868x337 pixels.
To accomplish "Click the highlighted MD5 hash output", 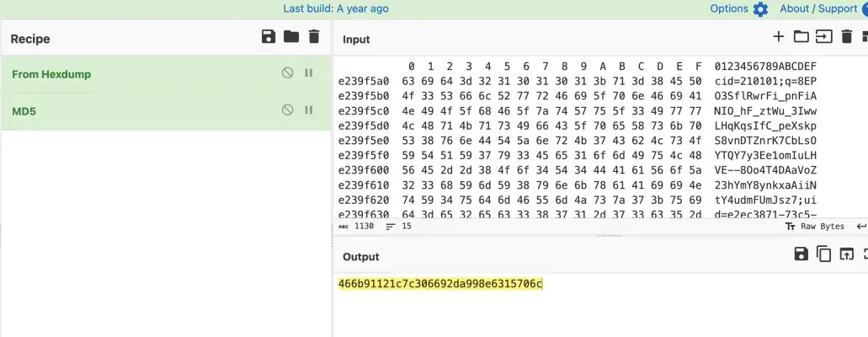I will pyautogui.click(x=440, y=284).
